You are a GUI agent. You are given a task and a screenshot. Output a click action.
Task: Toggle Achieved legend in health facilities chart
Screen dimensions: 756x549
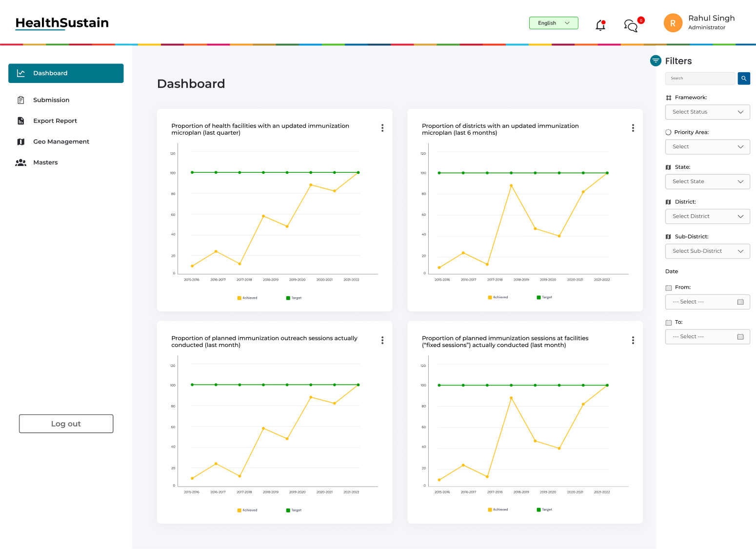(247, 298)
